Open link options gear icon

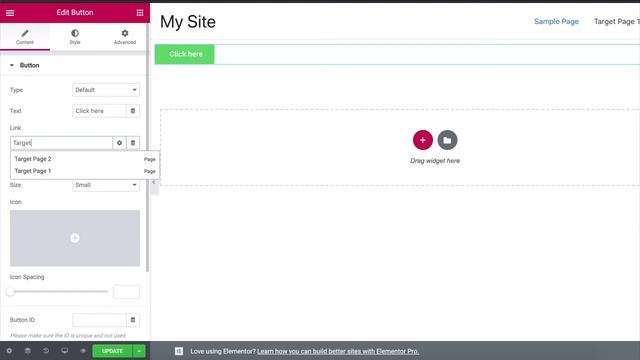[119, 143]
